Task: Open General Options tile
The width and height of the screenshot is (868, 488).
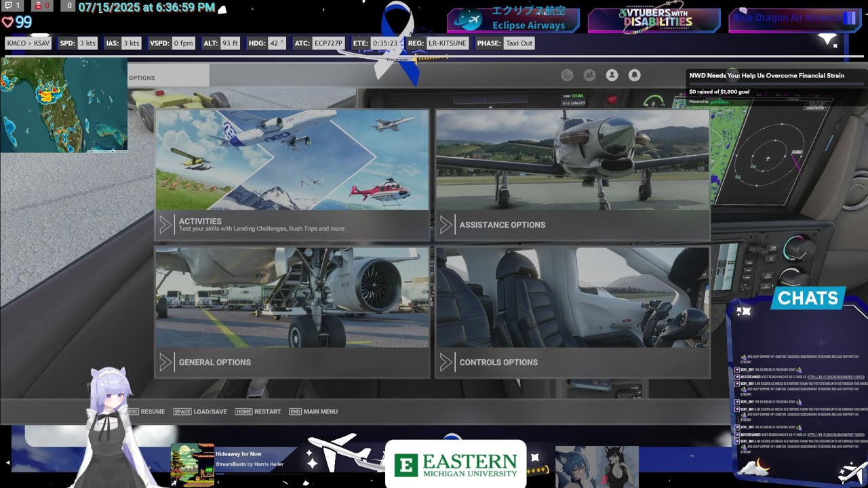Action: coord(292,312)
